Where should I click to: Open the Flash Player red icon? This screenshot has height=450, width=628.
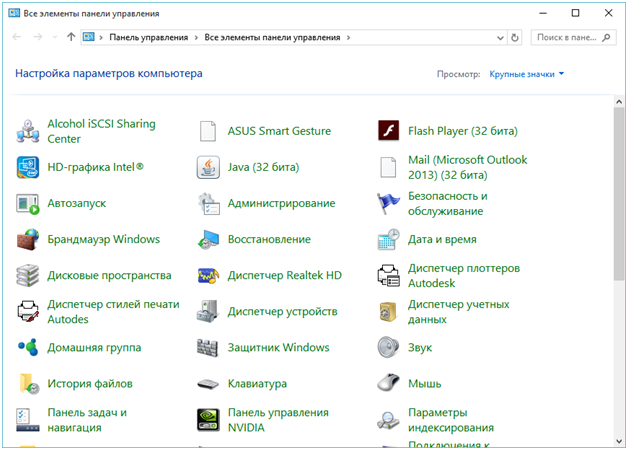[x=388, y=131]
